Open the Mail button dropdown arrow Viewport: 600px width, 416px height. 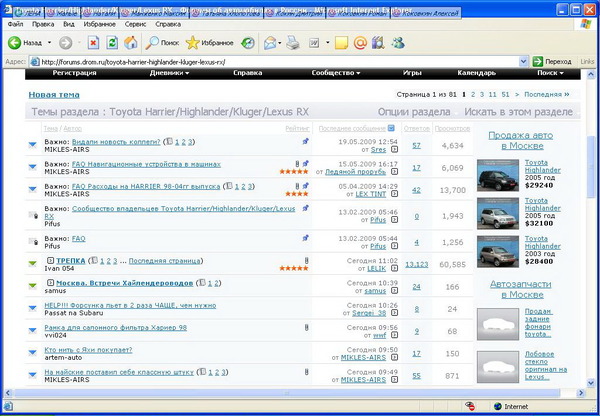[x=280, y=43]
